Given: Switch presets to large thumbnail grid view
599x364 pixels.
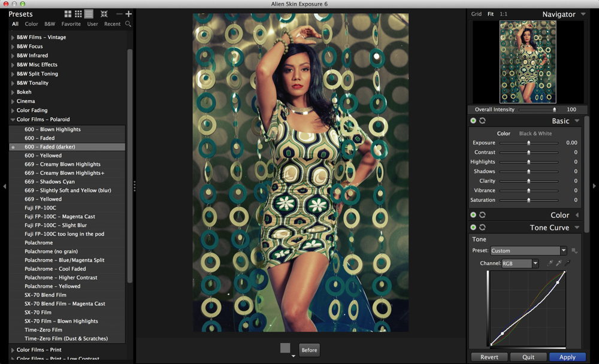Looking at the screenshot, I should click(x=68, y=14).
